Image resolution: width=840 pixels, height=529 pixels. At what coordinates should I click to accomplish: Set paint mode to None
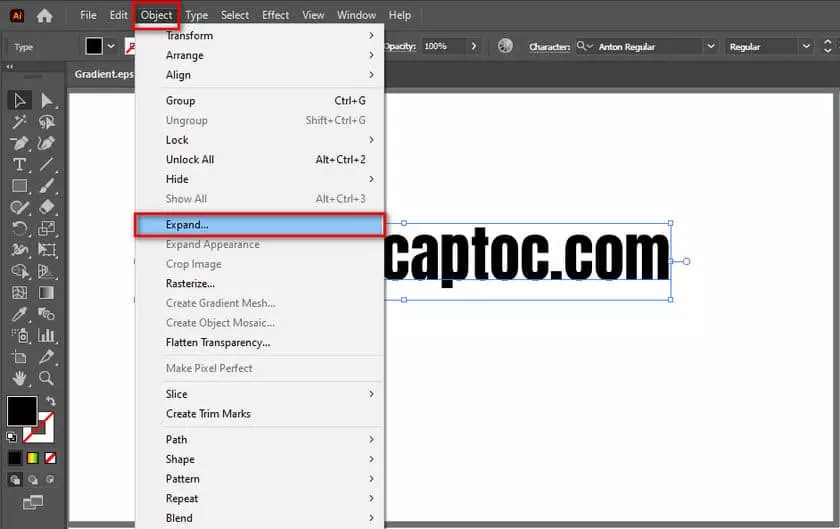(x=51, y=458)
